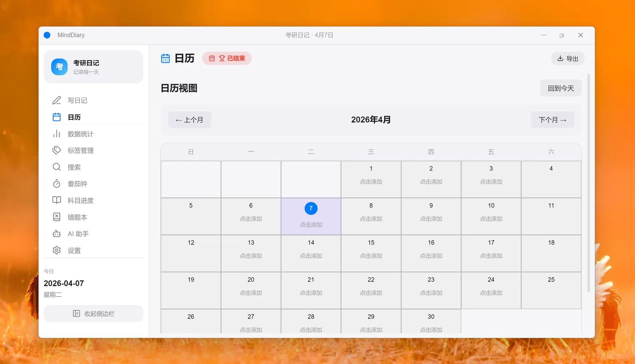Viewport: 635px width, 364px height.
Task: Open 标签管理 via its tag icon
Action: (56, 151)
